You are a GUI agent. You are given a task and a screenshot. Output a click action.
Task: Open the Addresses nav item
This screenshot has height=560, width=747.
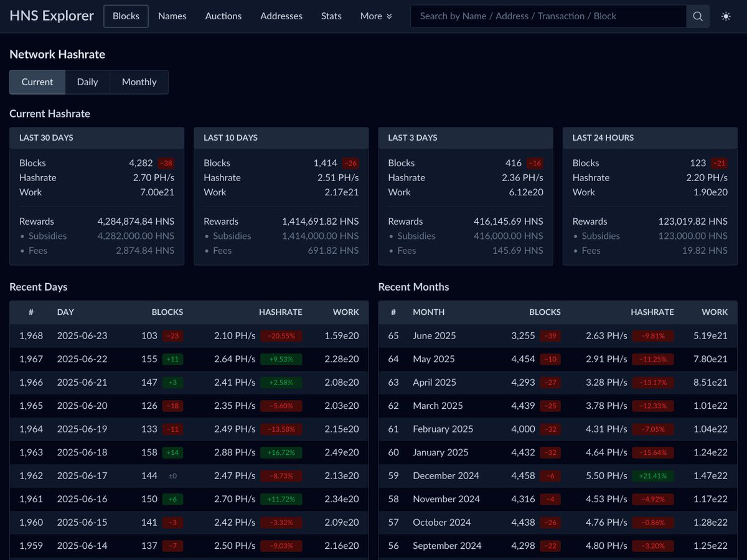click(281, 16)
